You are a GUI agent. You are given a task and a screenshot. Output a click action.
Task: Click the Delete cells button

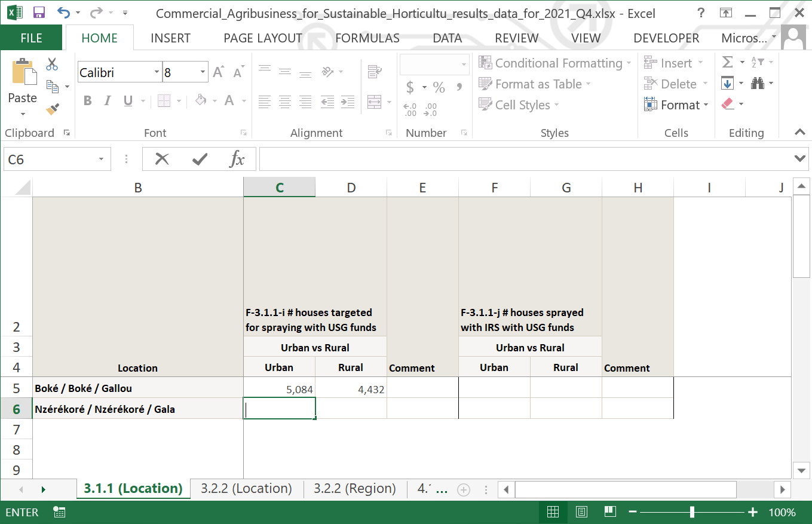coord(676,84)
